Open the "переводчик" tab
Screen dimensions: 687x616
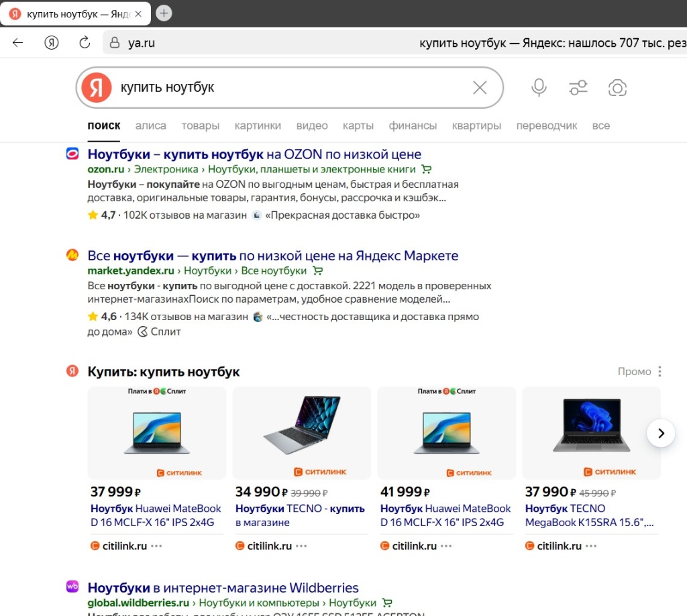[546, 125]
